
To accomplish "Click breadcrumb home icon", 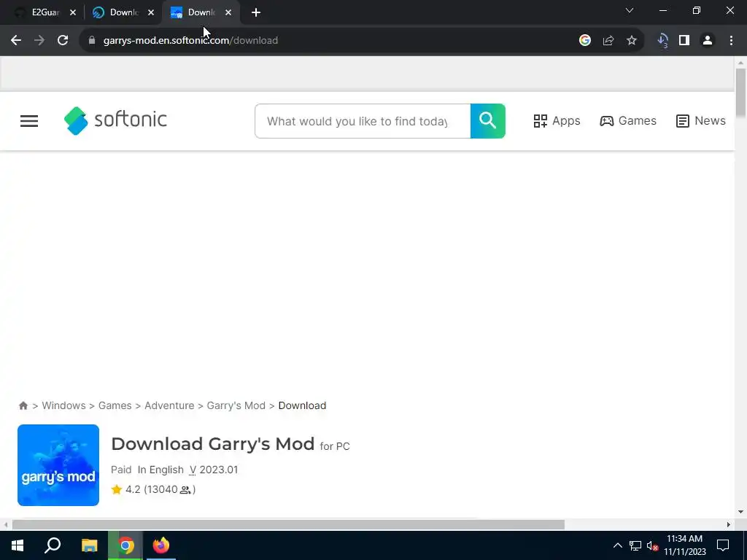I will click(23, 405).
